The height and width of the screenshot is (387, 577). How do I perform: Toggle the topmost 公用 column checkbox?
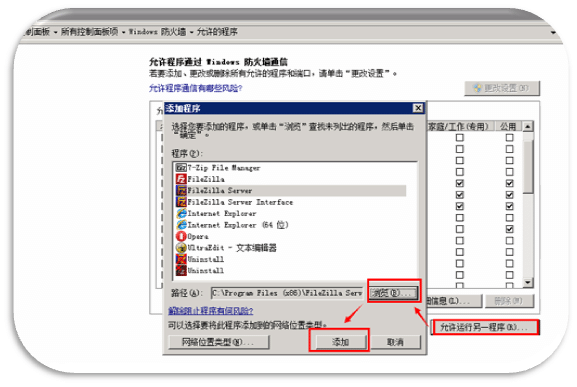(x=509, y=138)
